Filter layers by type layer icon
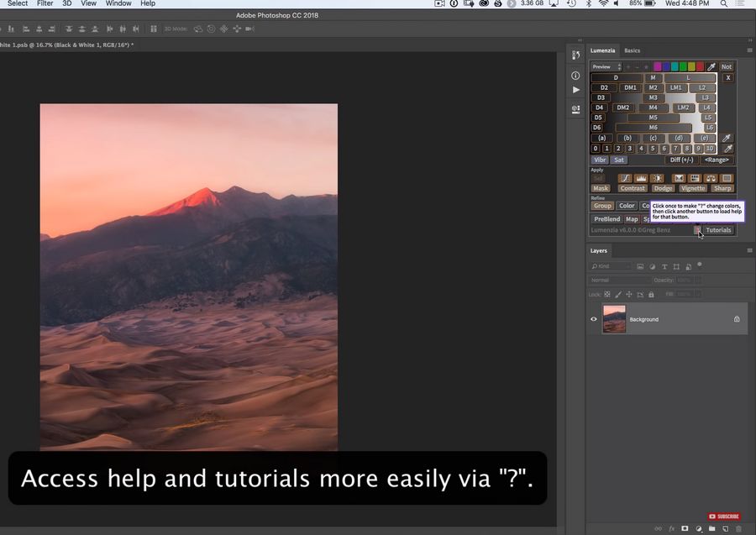The image size is (756, 535). (x=664, y=266)
